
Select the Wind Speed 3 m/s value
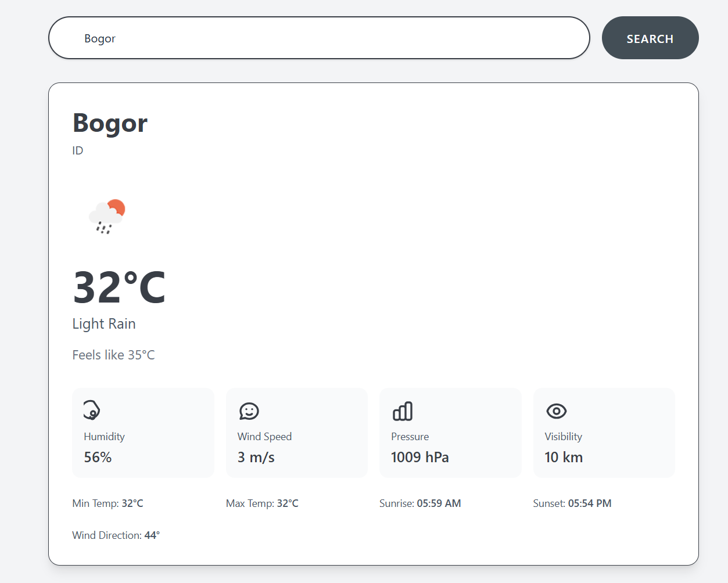256,458
